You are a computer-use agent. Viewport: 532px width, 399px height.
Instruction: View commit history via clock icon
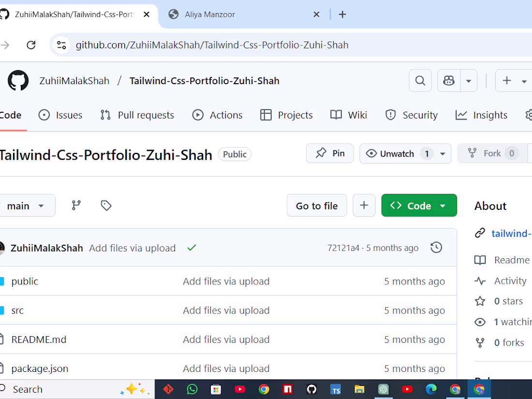(436, 247)
